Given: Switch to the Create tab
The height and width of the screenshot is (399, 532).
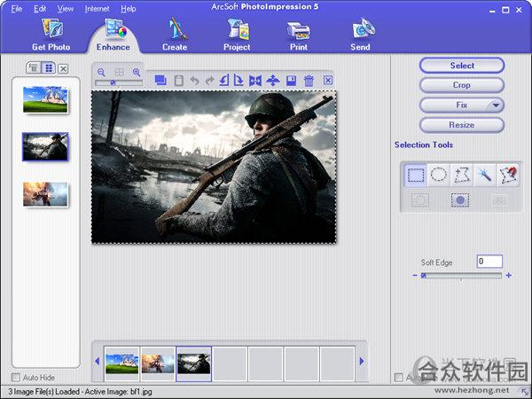Looking at the screenshot, I should click(x=175, y=35).
